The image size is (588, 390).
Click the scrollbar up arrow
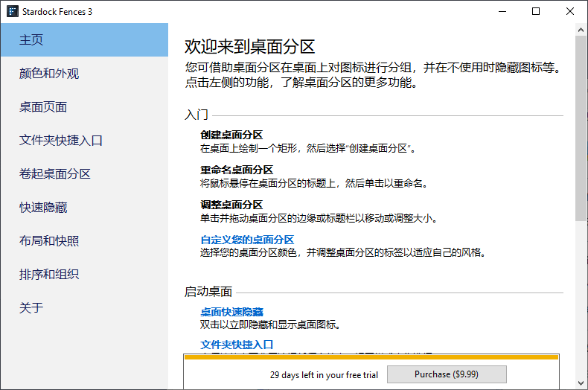pyautogui.click(x=581, y=30)
